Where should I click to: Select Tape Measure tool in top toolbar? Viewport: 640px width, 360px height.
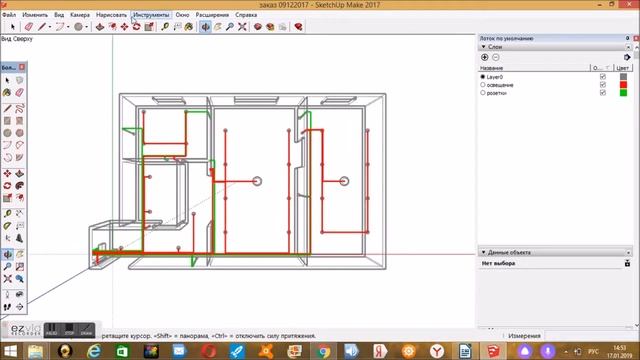click(x=165, y=27)
